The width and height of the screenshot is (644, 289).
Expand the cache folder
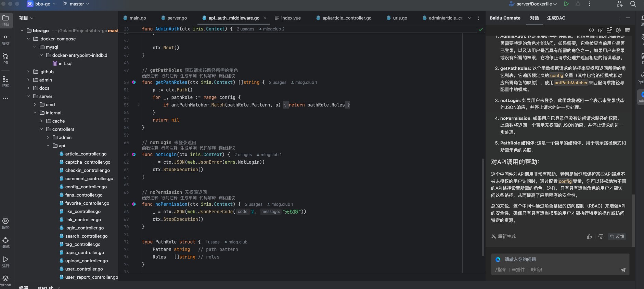41,121
